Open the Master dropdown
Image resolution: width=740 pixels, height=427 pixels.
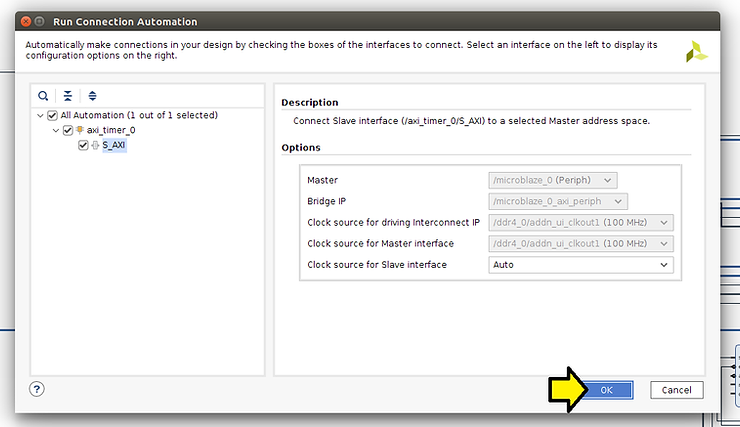553,180
